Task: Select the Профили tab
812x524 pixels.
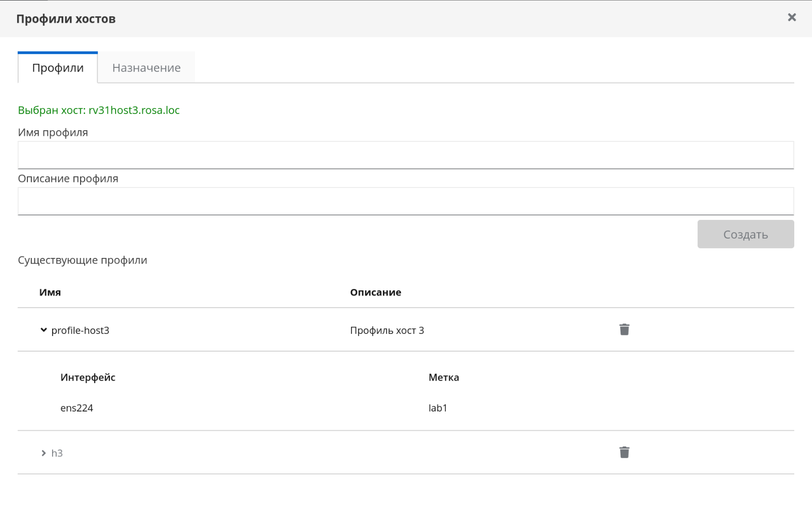Action: (58, 67)
